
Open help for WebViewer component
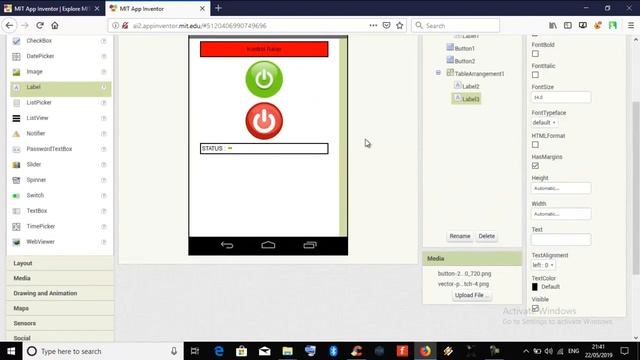click(x=104, y=242)
